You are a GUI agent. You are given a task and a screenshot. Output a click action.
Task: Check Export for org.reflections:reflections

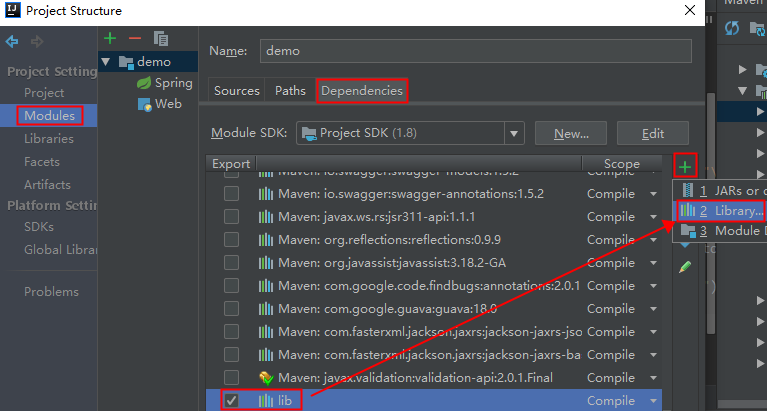231,240
